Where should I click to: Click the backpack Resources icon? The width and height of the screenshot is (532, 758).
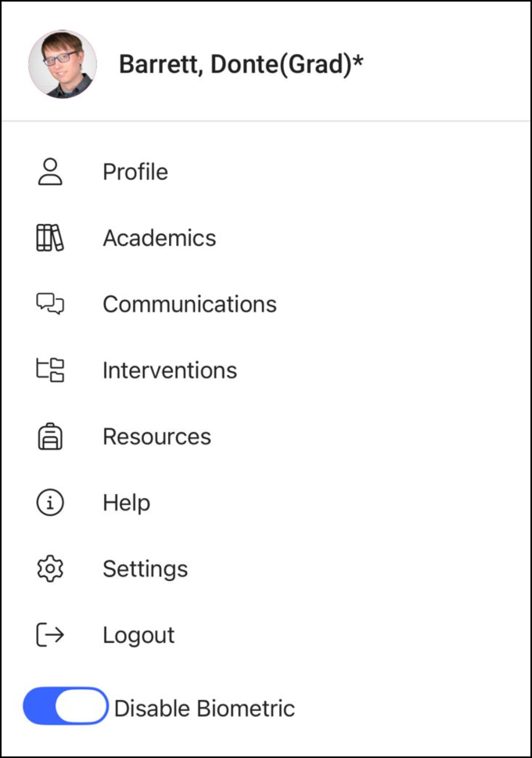50,436
